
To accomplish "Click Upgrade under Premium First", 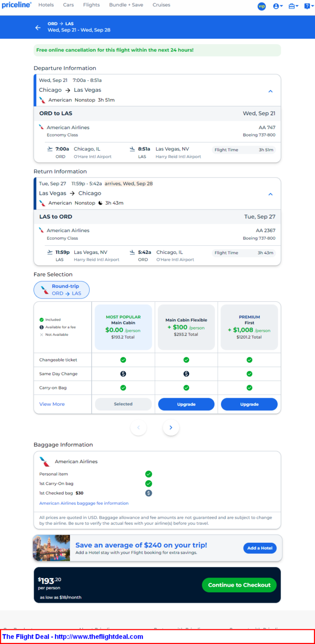I will click(249, 404).
